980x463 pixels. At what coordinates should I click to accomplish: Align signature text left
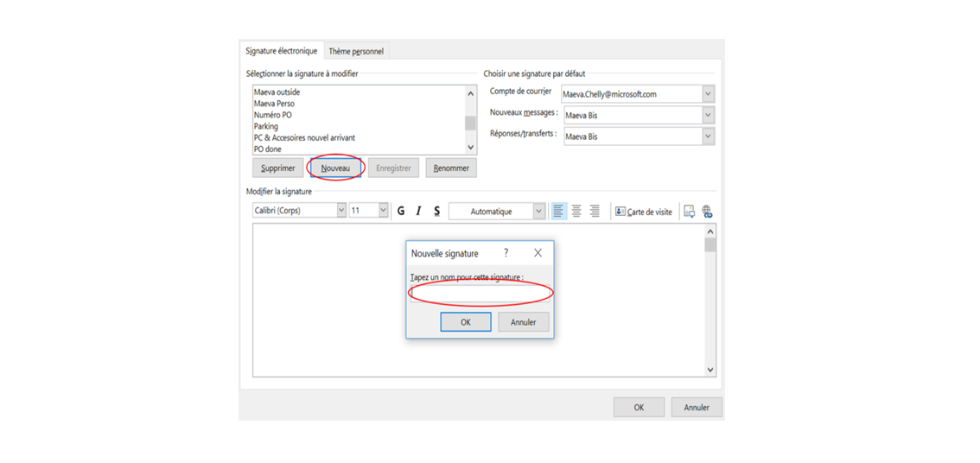[x=558, y=211]
